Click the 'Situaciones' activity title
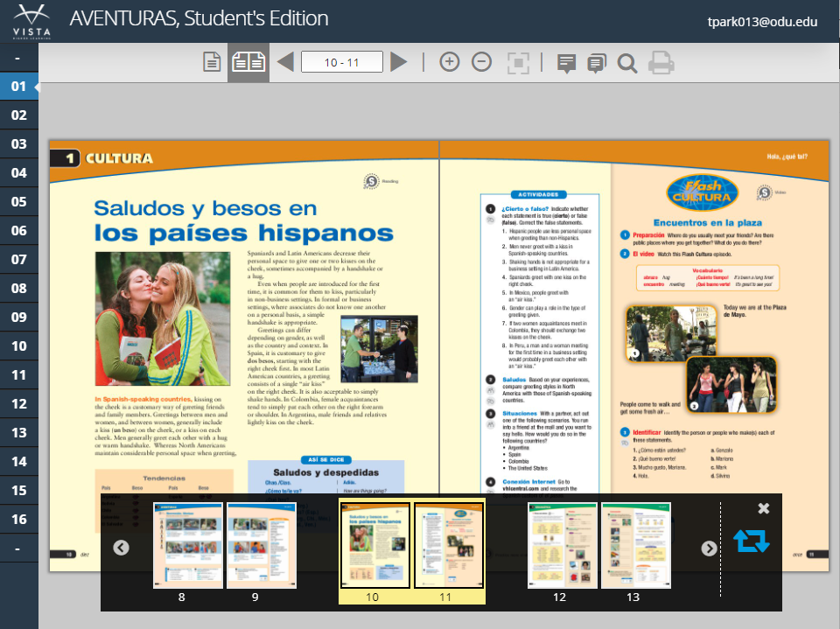 (x=520, y=414)
